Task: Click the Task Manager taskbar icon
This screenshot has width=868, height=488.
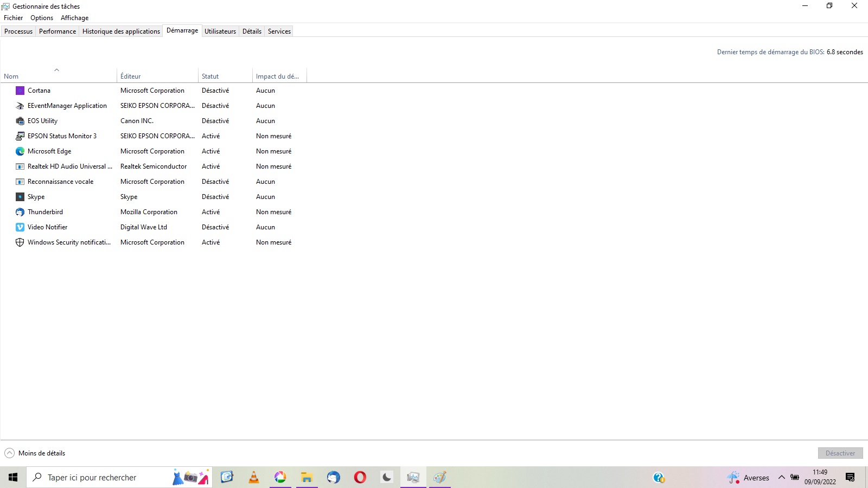Action: (413, 477)
